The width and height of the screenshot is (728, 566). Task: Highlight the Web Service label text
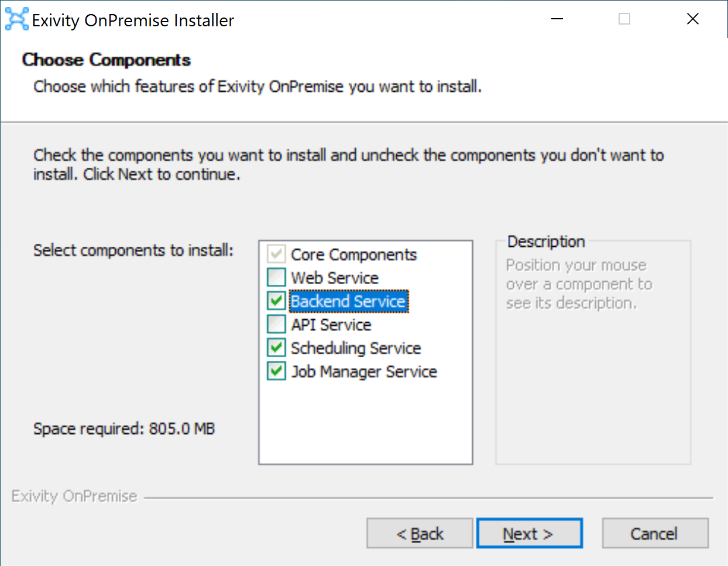(x=335, y=278)
